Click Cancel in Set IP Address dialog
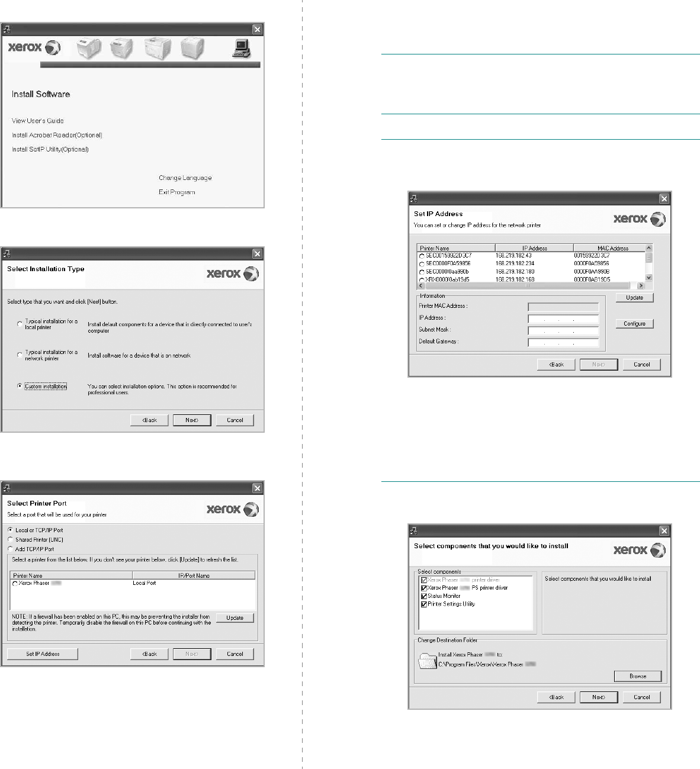700x769 pixels. coord(641,364)
